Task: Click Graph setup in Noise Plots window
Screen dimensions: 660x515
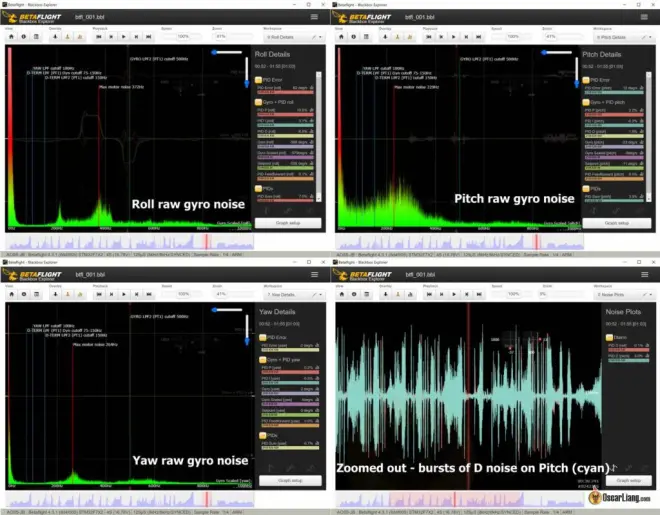Action: 628,480
